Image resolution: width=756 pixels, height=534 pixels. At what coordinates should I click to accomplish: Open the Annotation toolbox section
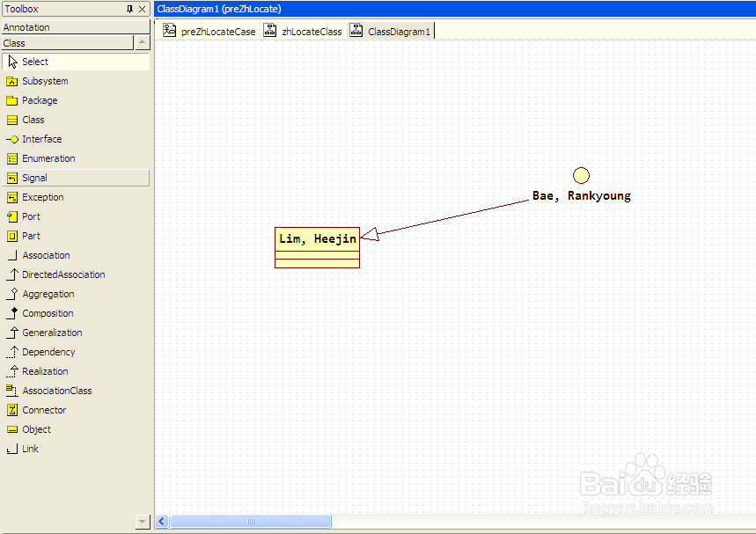(76, 27)
